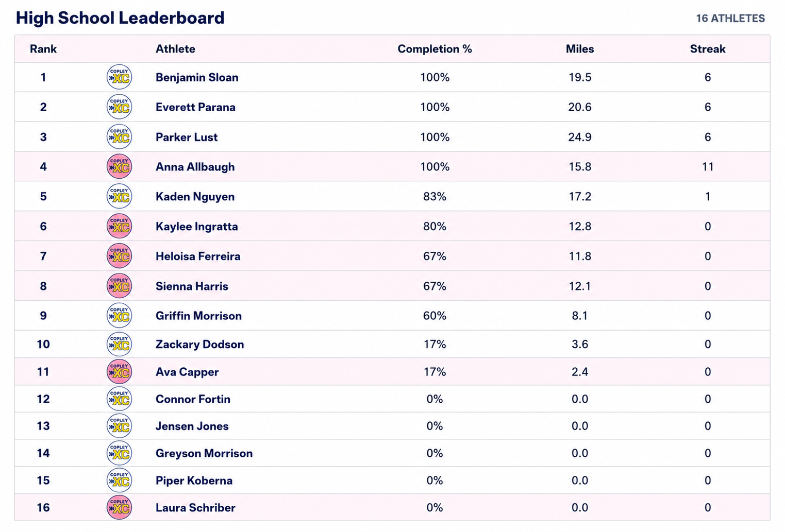Click Piper Koberna's XC team icon
Image resolution: width=785 pixels, height=532 pixels.
click(x=119, y=480)
